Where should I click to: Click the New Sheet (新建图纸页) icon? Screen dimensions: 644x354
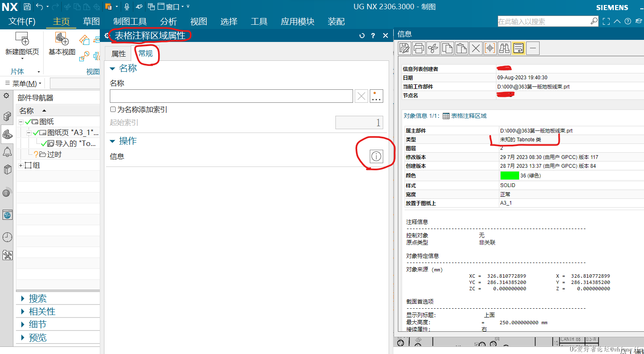click(x=22, y=39)
